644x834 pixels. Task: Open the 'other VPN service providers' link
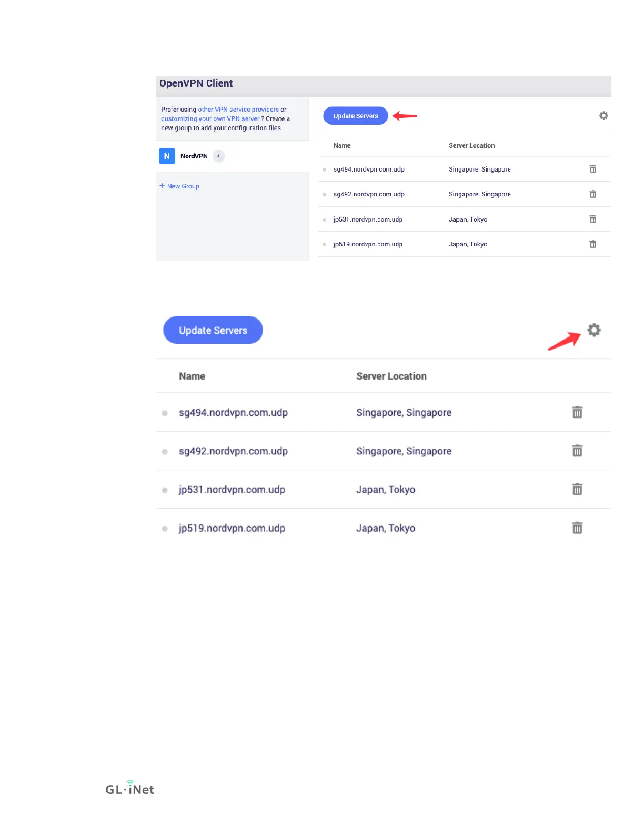pos(238,110)
